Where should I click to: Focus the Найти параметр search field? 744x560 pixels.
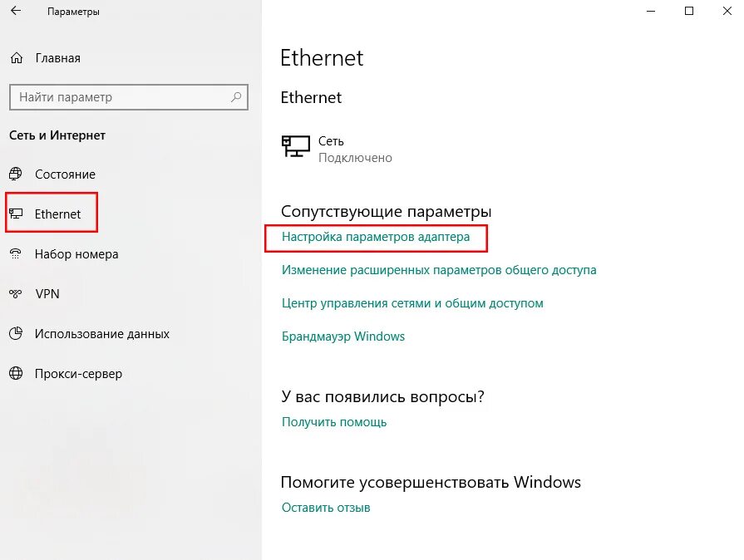116,97
